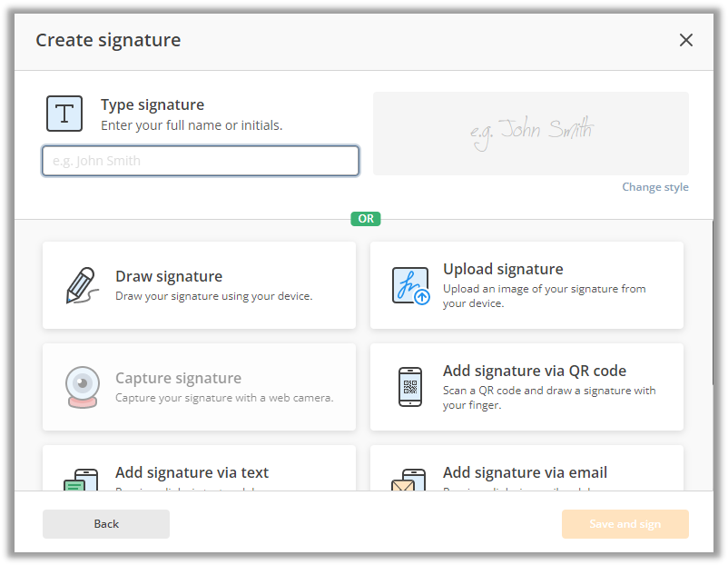Select the Draw signature pencil icon
The height and width of the screenshot is (565, 728).
point(82,285)
